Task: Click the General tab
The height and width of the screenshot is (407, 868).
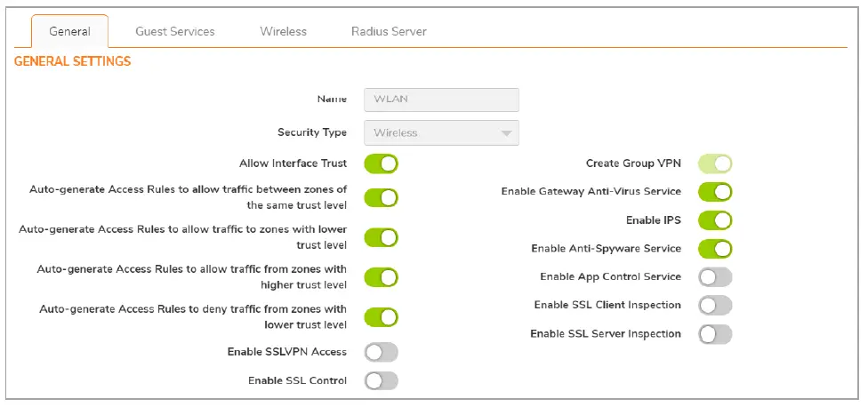Action: click(x=69, y=31)
